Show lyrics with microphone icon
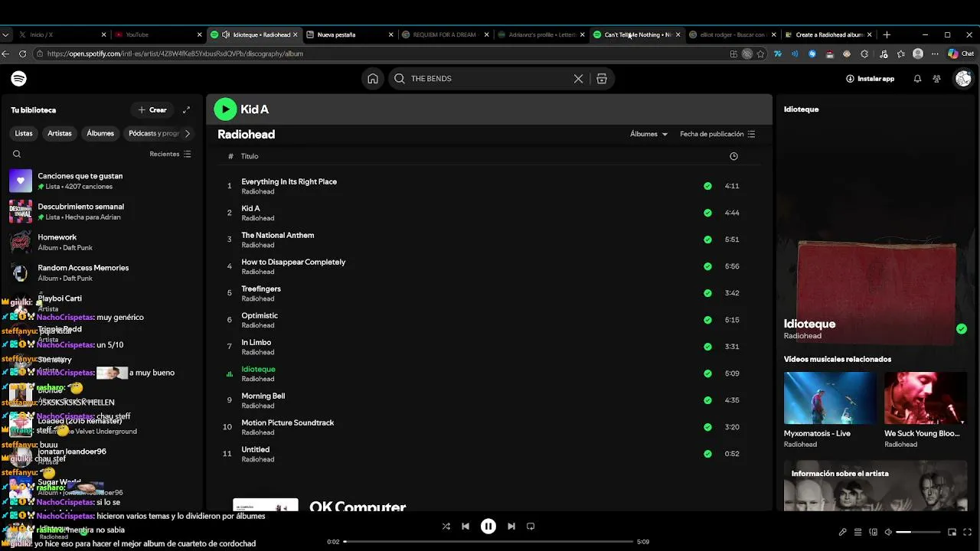 pyautogui.click(x=843, y=532)
